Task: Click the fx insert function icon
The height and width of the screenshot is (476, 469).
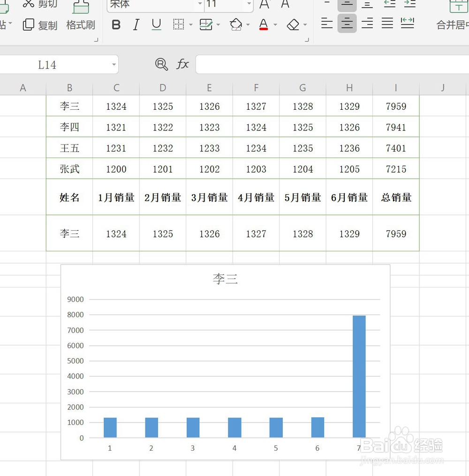Action: tap(182, 64)
